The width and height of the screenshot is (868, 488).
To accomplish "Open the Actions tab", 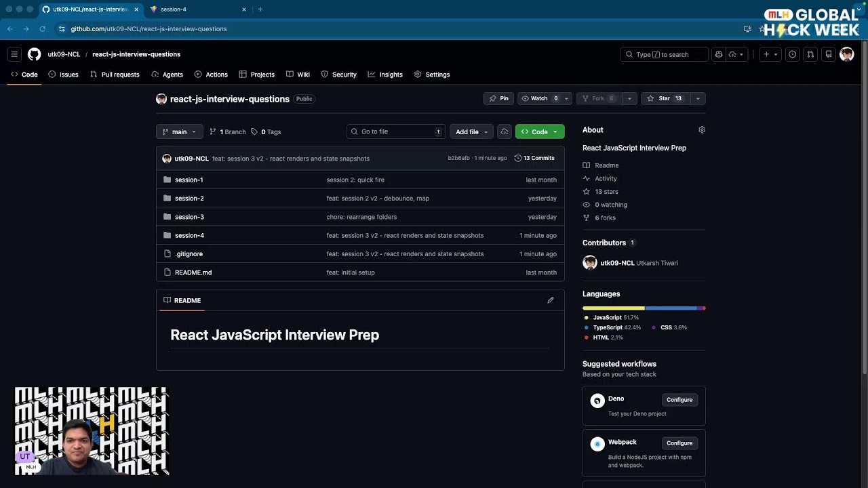I will pyautogui.click(x=211, y=75).
